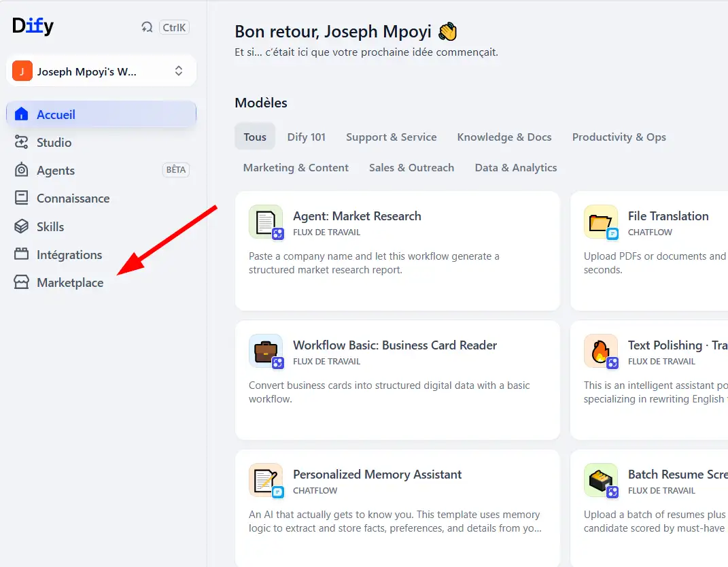The image size is (728, 567).
Task: Open Workflow Basic: Business Card Reader title
Action: tap(395, 345)
